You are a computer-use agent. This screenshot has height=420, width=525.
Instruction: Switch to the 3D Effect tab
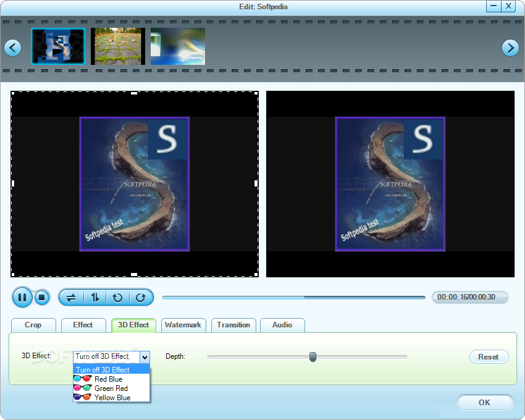(x=133, y=325)
